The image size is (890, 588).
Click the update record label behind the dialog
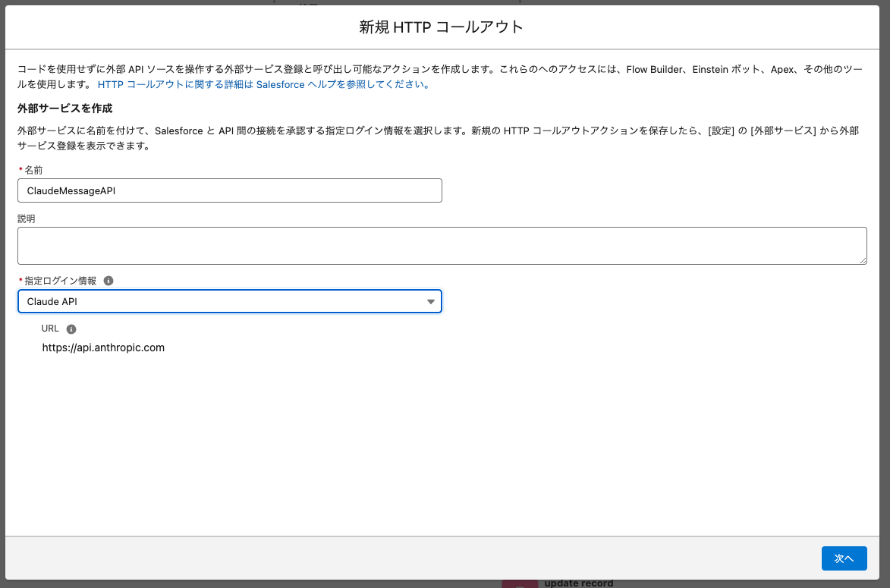pyautogui.click(x=578, y=583)
